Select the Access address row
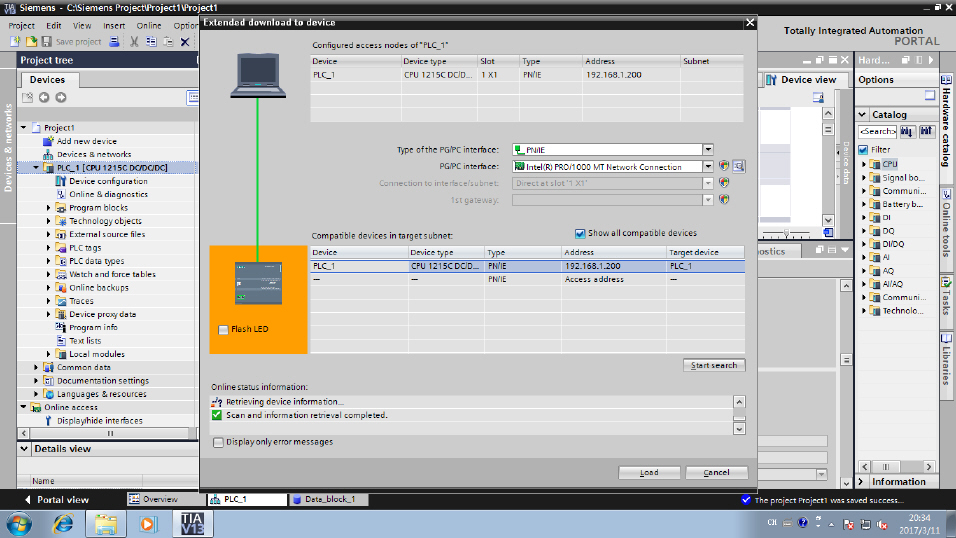The height and width of the screenshot is (538, 956). pos(527,279)
